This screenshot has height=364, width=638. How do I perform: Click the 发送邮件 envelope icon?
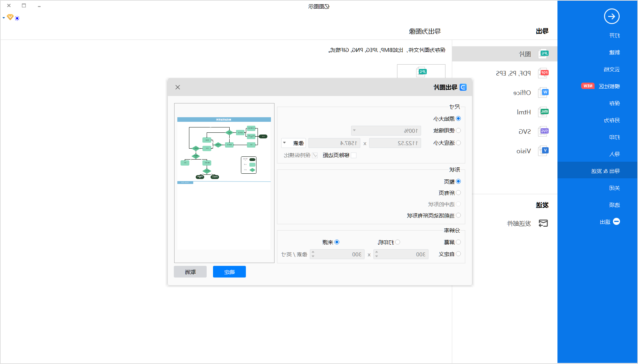[543, 223]
